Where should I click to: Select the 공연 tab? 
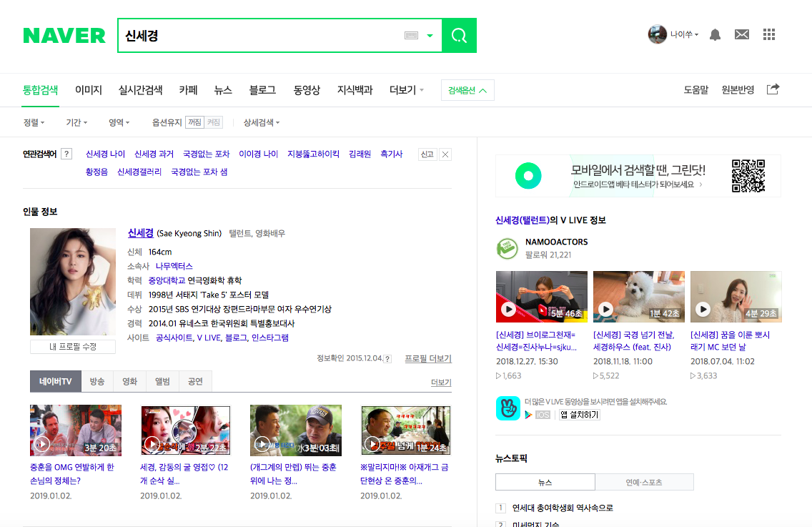(195, 381)
